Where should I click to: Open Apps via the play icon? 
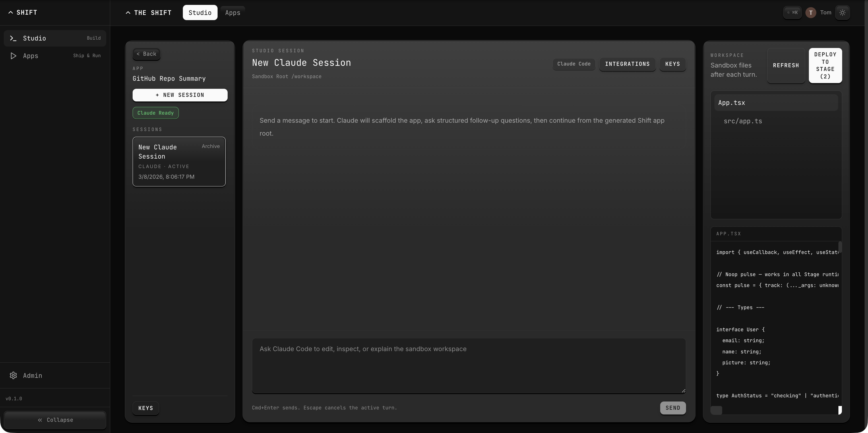(13, 56)
